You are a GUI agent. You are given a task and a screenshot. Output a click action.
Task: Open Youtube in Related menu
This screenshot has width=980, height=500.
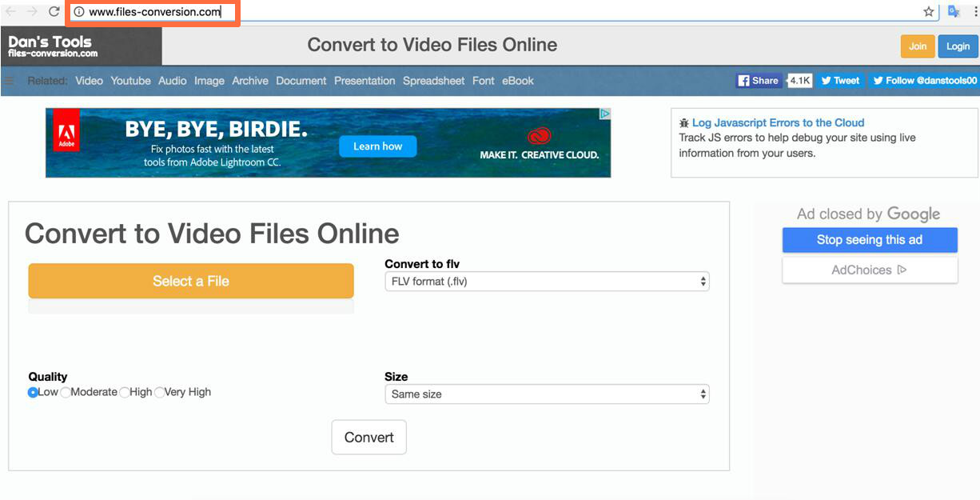tap(131, 81)
